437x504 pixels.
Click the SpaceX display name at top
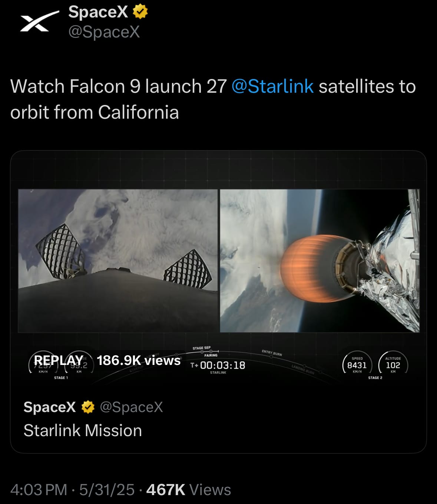pos(98,12)
